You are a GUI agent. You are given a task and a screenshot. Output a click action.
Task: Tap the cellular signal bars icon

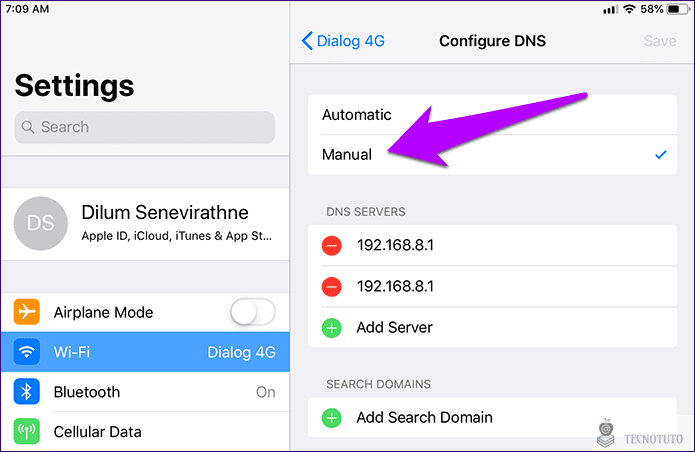pos(611,9)
